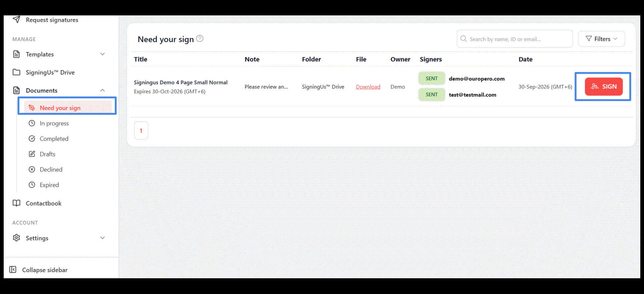Click SENT badge next to test@testmail.com
644x294 pixels.
432,94
